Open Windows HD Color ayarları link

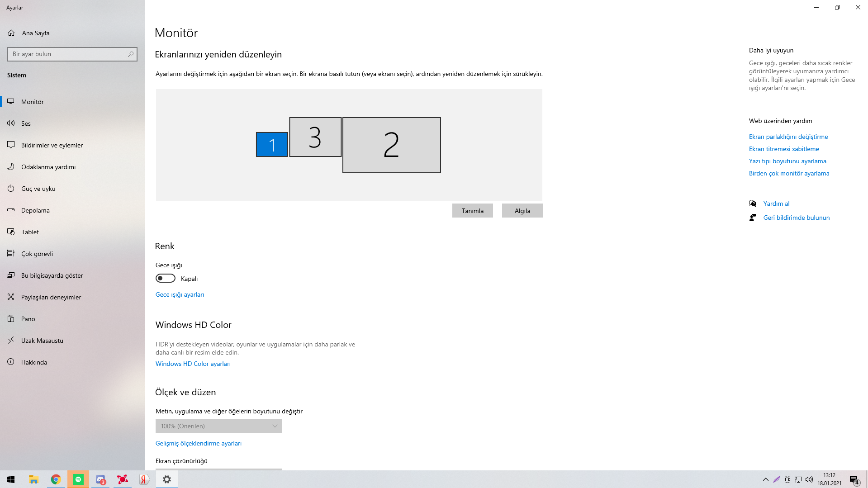click(193, 364)
